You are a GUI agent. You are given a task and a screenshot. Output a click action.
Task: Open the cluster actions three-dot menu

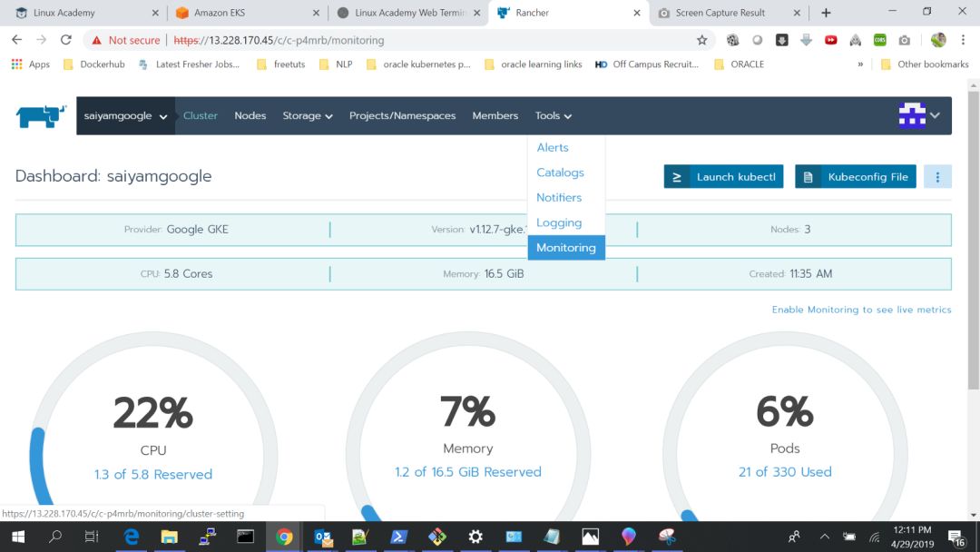(937, 177)
